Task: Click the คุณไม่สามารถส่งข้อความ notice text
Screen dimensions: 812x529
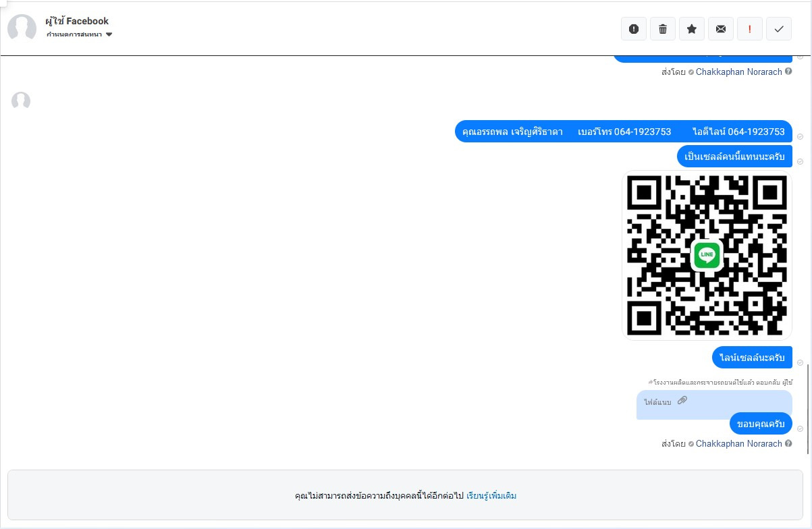Action: [379, 495]
